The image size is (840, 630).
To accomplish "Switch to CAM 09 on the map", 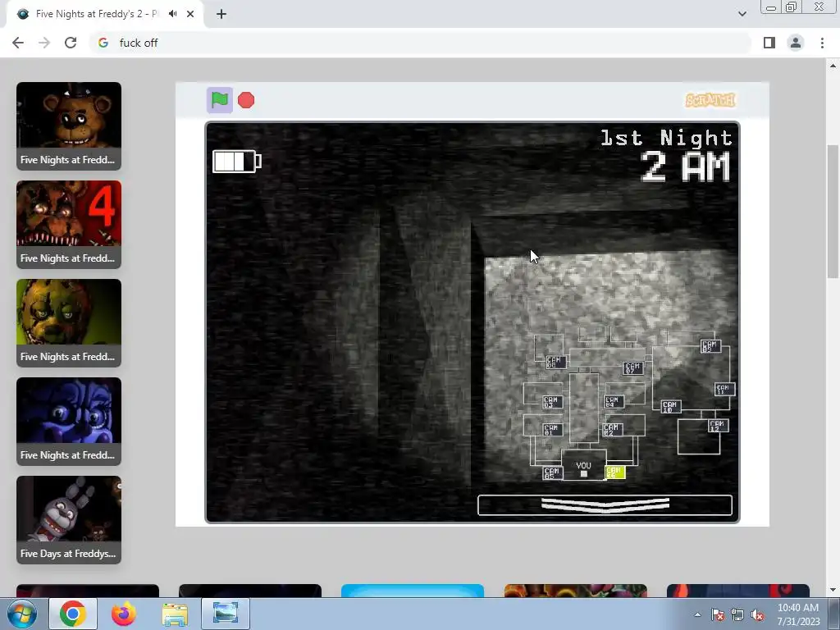I will [711, 346].
